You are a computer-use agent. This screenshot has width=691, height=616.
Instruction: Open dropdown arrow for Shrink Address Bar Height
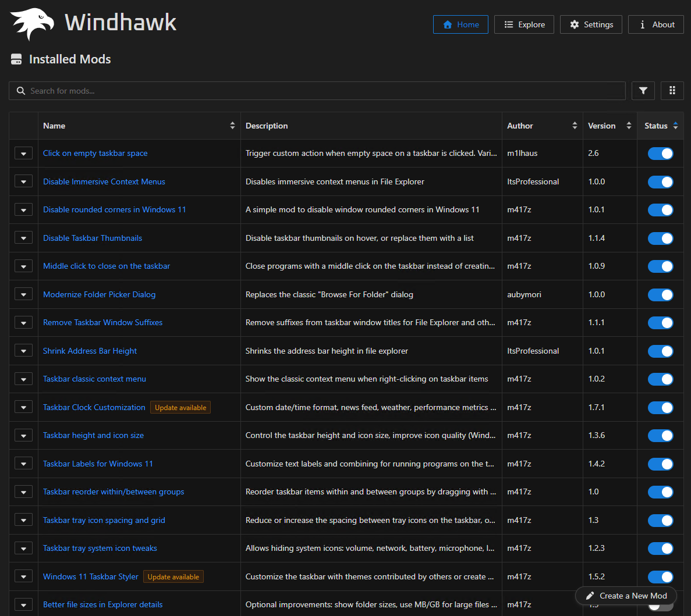(23, 351)
